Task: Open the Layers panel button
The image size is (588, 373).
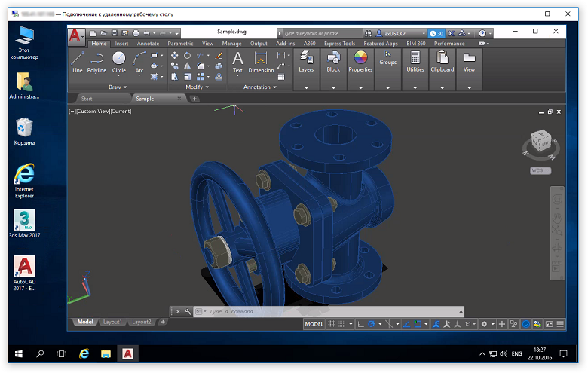Action: coord(306,60)
